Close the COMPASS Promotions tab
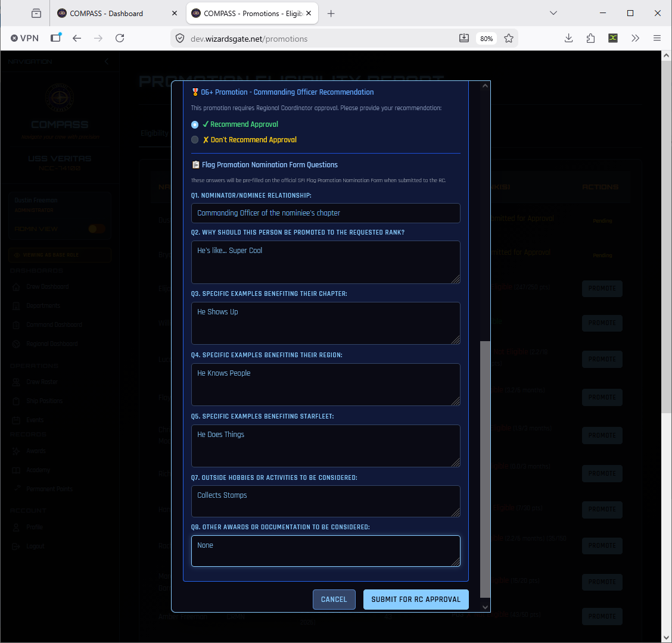Screen dimensions: 672x643 tap(309, 13)
